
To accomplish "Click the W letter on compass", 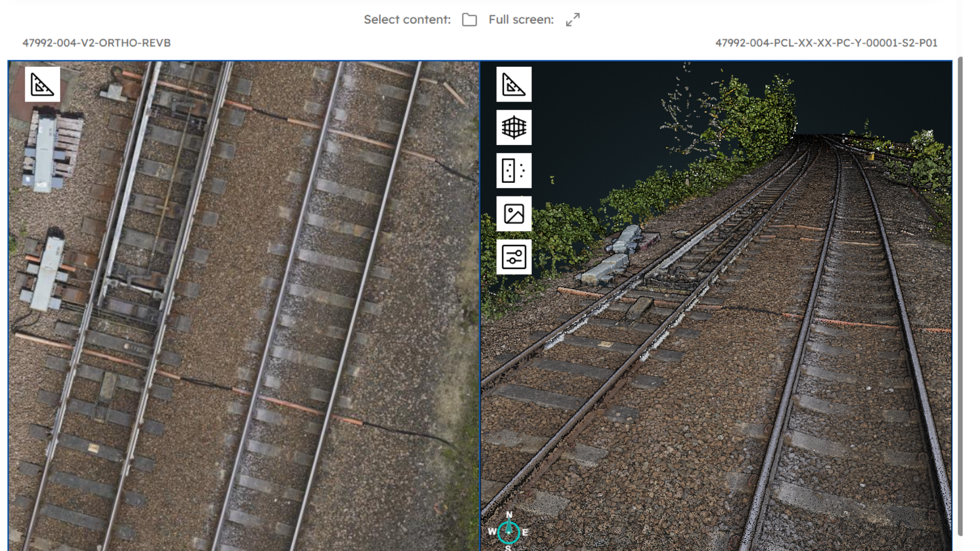I will pos(492,532).
